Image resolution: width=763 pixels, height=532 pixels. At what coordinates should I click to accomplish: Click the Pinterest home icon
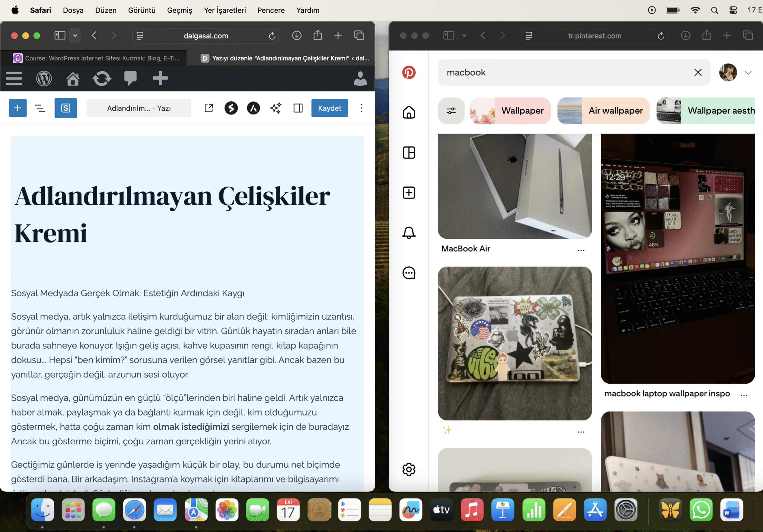(x=409, y=113)
